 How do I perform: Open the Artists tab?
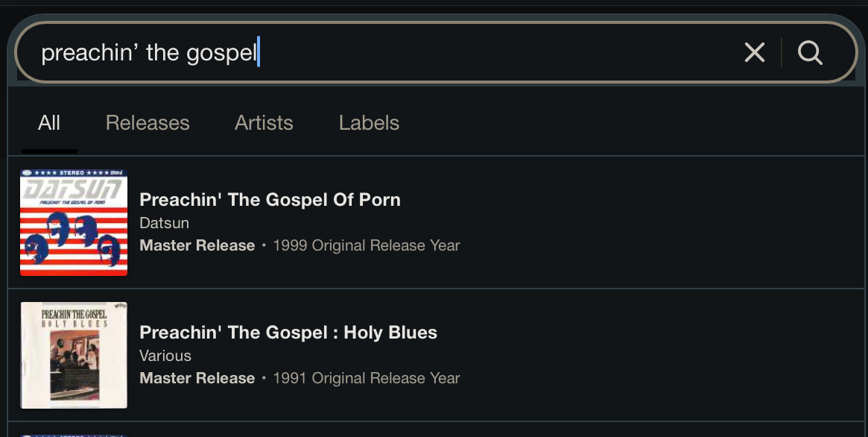[264, 123]
